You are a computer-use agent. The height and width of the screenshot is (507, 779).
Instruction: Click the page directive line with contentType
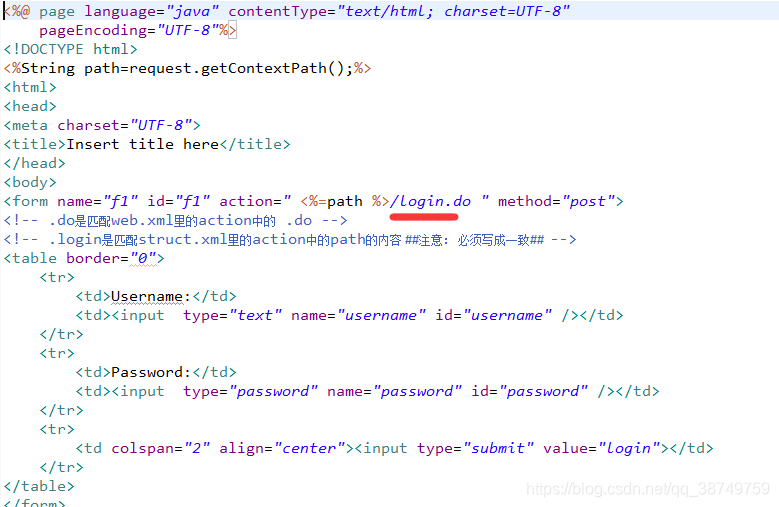click(287, 11)
